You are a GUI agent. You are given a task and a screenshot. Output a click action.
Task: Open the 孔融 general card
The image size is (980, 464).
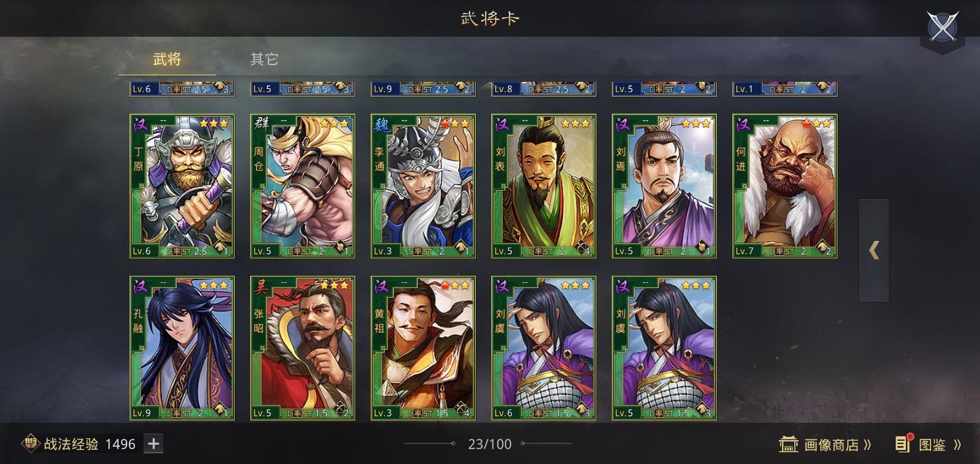pyautogui.click(x=182, y=348)
